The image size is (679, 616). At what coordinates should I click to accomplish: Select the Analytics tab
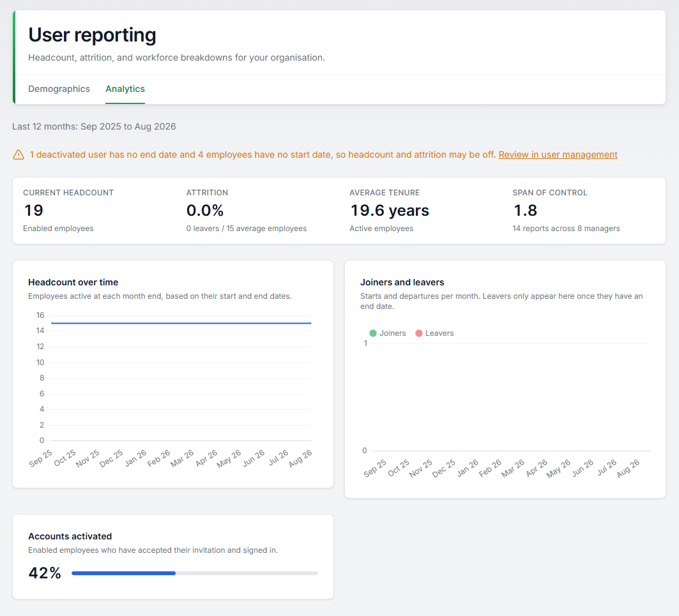[125, 89]
